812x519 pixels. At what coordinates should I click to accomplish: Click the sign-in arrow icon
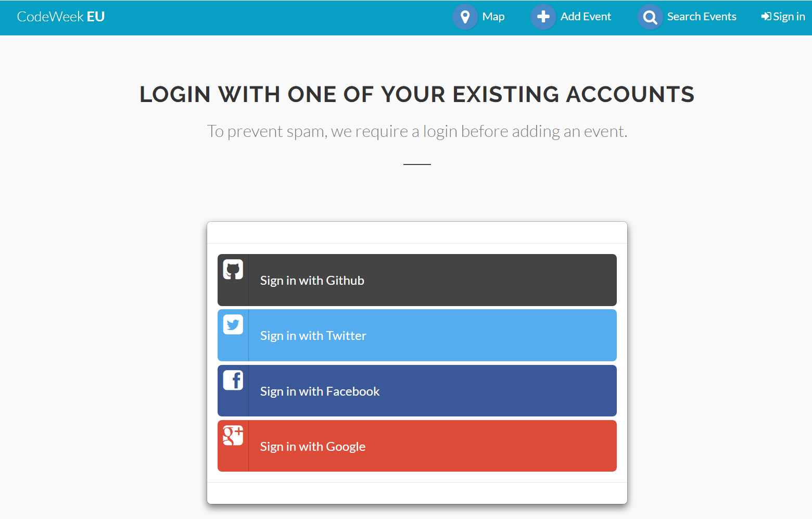[766, 17]
